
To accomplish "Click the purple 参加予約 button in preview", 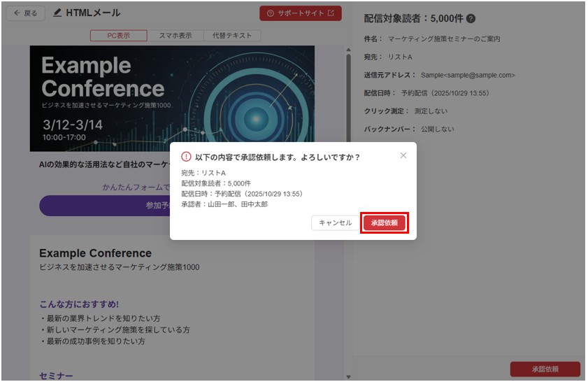I will tap(105, 206).
